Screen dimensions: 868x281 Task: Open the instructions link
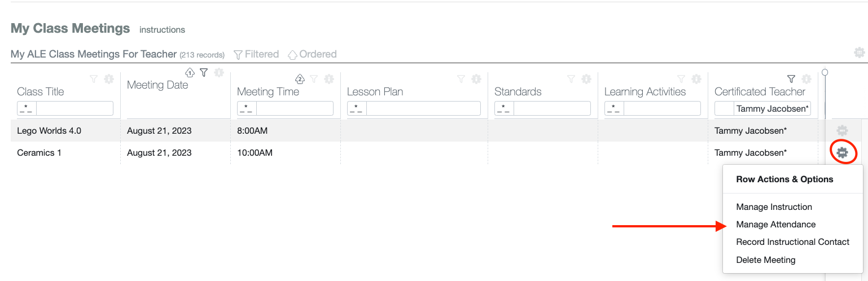(162, 29)
